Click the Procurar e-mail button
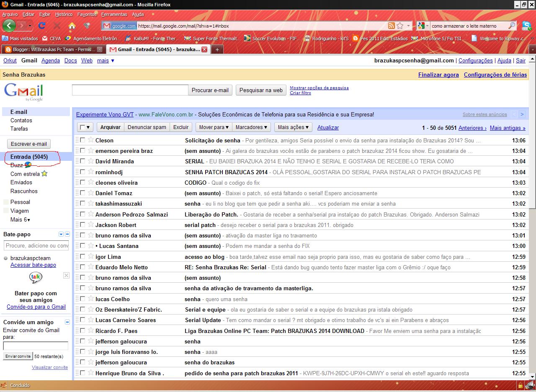This screenshot has width=536, height=392. click(x=210, y=90)
